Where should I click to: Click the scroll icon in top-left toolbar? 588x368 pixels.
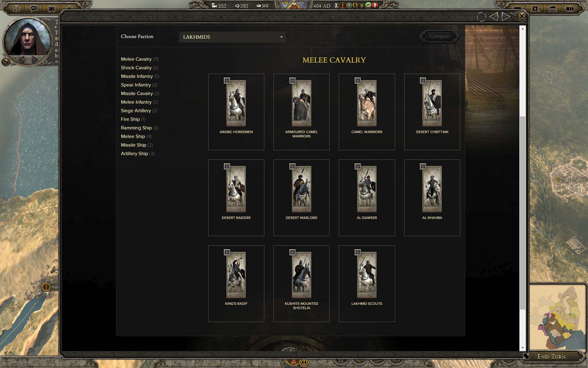pyautogui.click(x=52, y=8)
